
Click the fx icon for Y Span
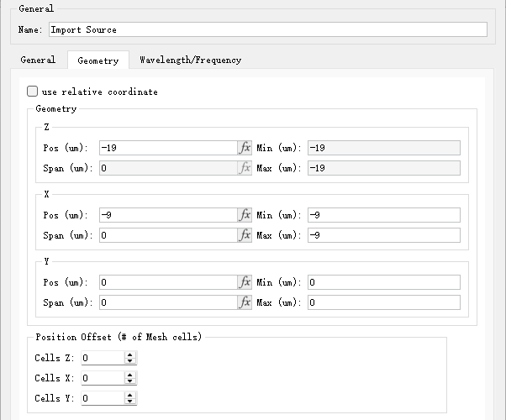(x=245, y=302)
